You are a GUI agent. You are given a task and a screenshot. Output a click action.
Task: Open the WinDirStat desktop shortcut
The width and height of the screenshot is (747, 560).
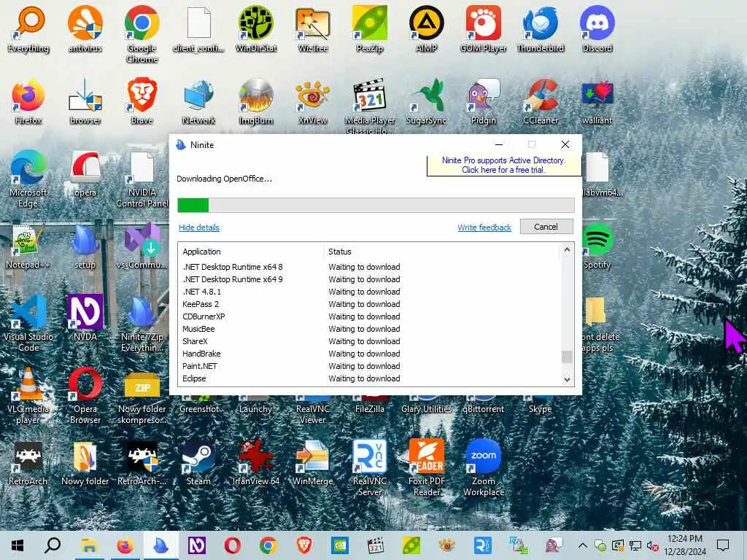click(x=256, y=29)
